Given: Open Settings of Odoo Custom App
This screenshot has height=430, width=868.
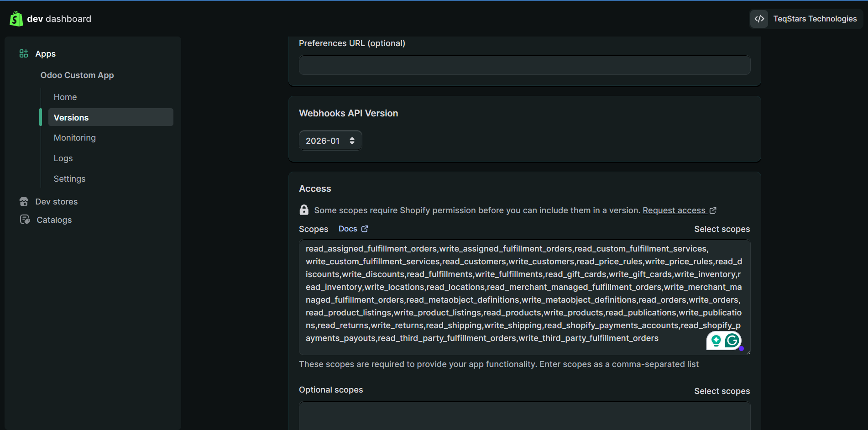Looking at the screenshot, I should tap(69, 178).
